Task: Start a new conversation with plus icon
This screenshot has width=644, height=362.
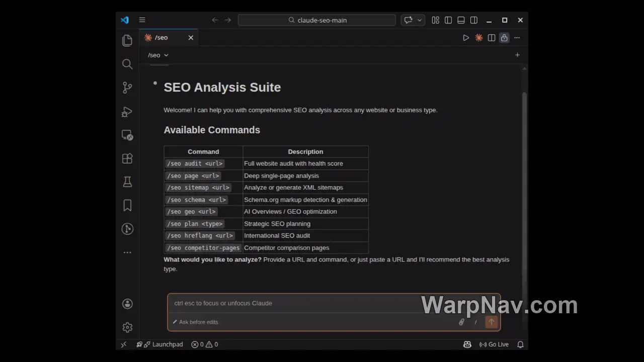Action: tap(517, 55)
